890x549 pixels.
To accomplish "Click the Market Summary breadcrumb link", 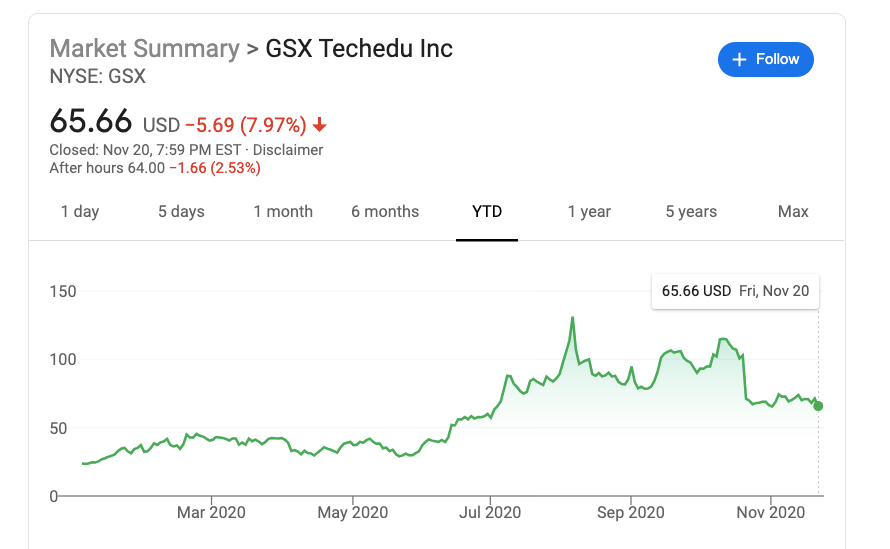I will tap(144, 48).
